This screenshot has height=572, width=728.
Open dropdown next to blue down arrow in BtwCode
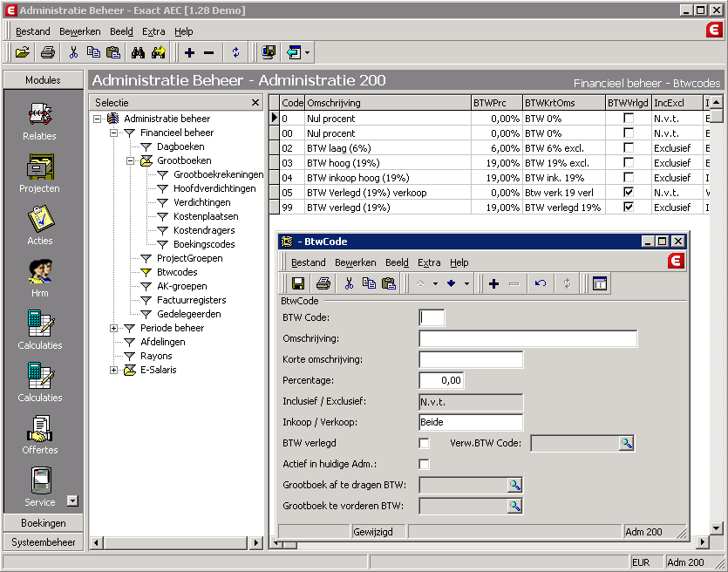[466, 283]
